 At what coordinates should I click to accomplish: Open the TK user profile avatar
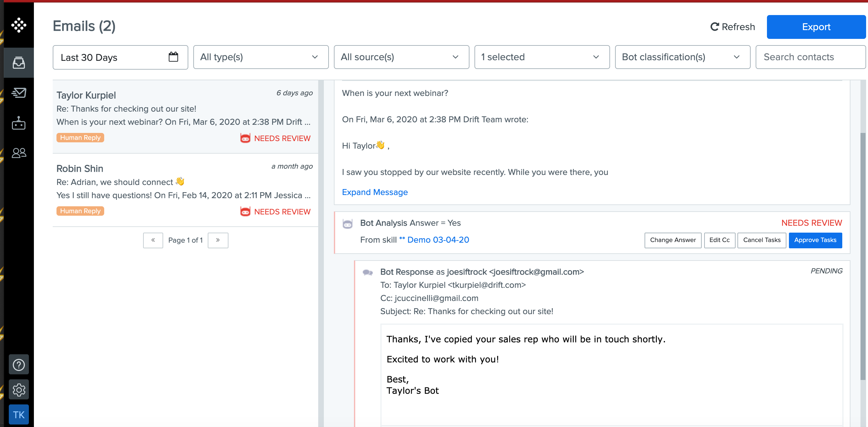19,414
